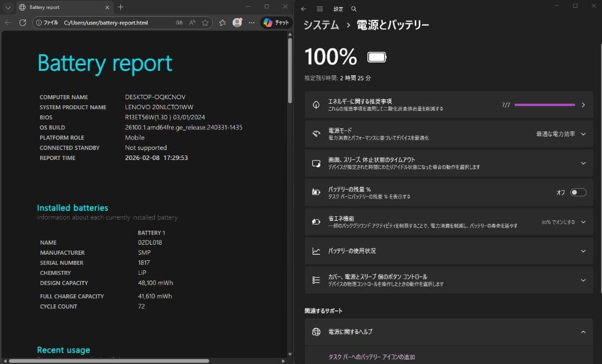Screen dimensions: 602x364
Task: Click the back arrow in Settings
Action: pos(303,9)
